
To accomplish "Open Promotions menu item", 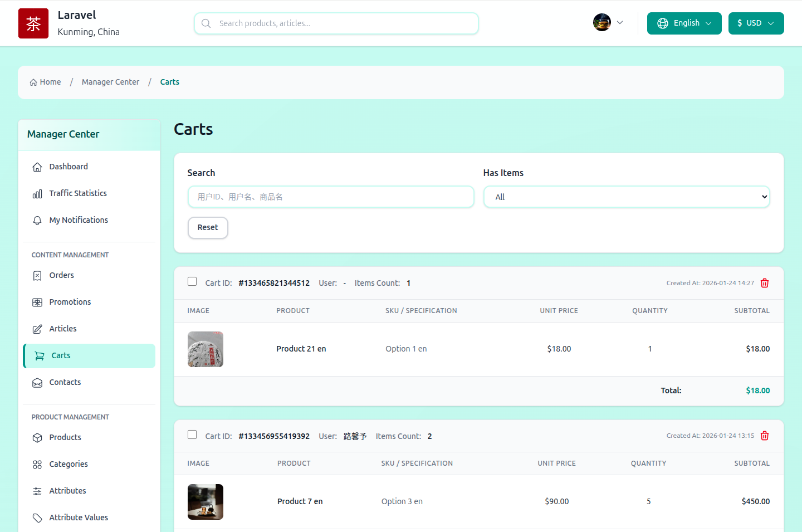I will 89,302.
